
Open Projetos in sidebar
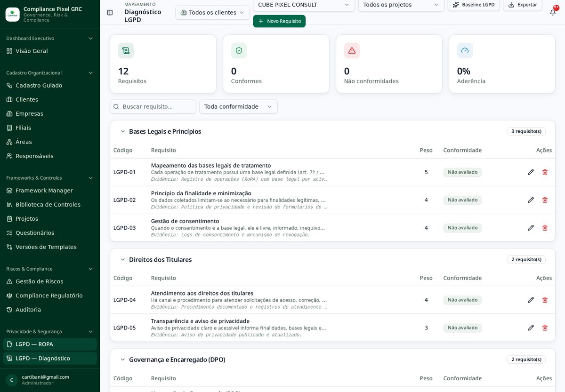coord(50,219)
